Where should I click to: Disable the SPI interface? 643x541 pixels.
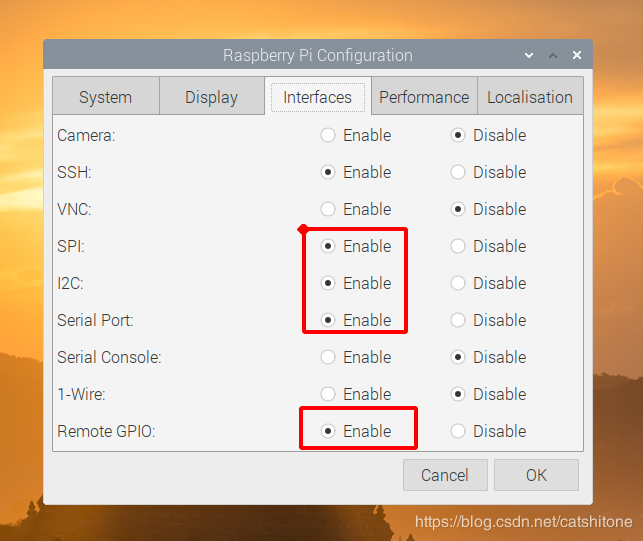coord(458,246)
